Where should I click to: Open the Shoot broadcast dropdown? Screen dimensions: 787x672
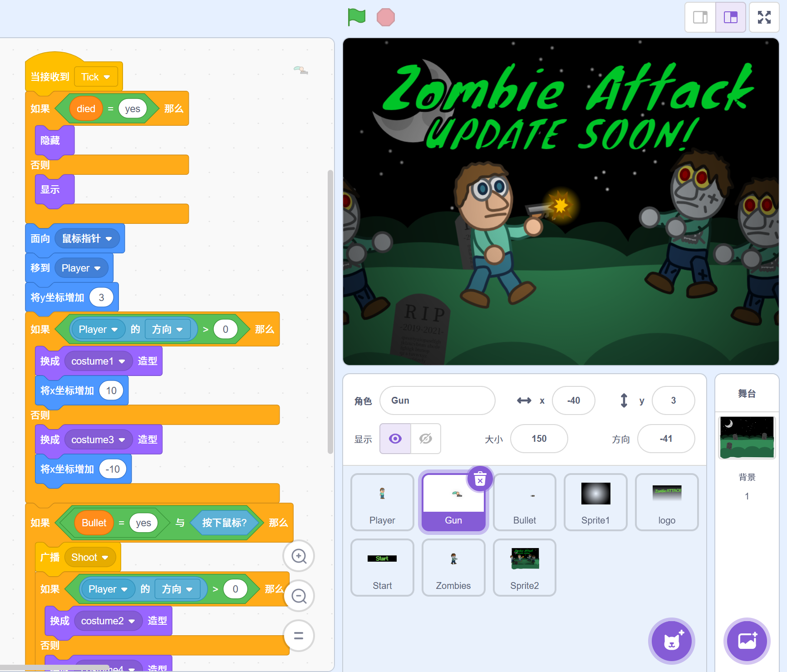pos(105,558)
